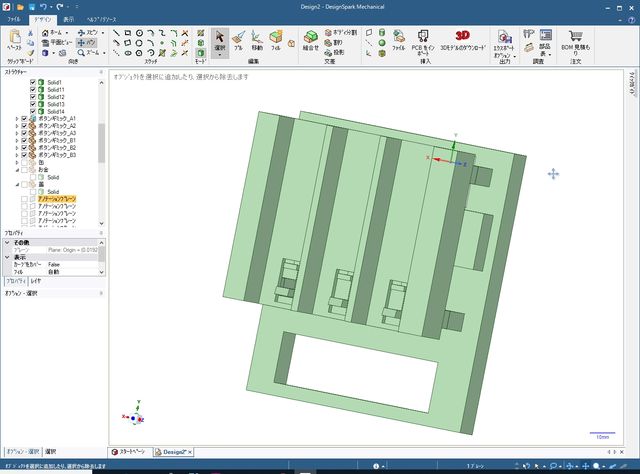This screenshot has width=640, height=474.
Task: Uncheck the Solid1 visibility checkbox
Action: coord(33,82)
